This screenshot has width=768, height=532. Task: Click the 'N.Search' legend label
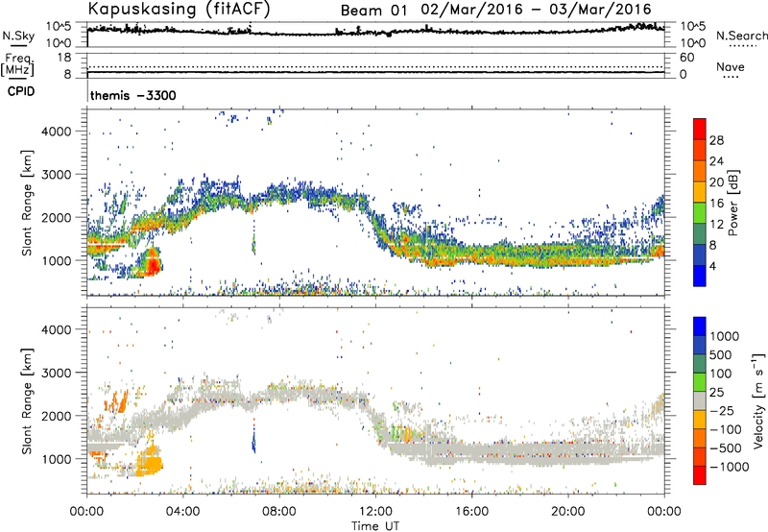741,36
